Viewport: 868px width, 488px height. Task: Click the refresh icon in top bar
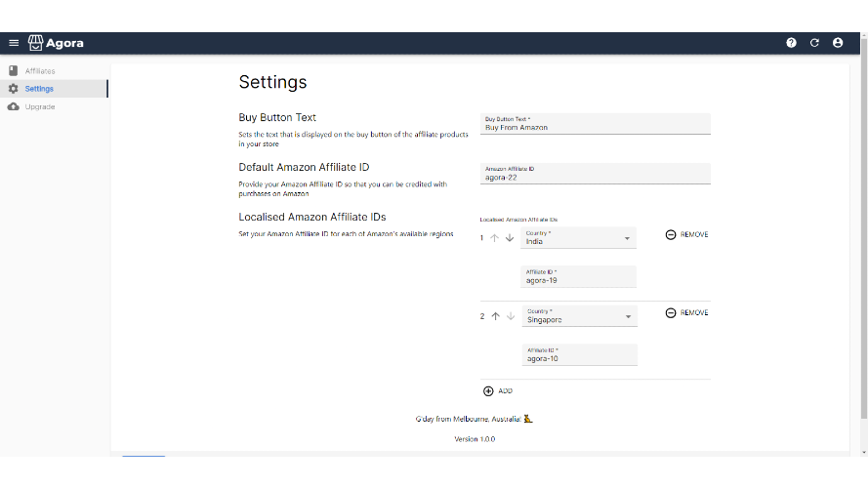click(814, 43)
